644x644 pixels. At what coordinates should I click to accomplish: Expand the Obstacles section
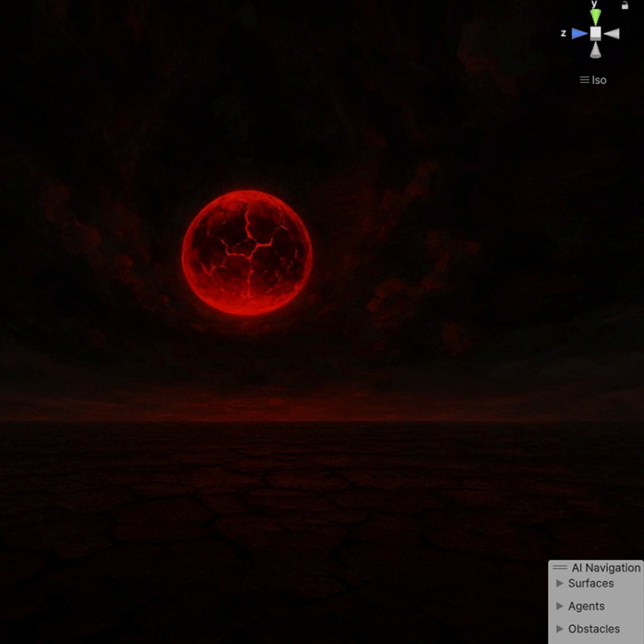click(560, 629)
